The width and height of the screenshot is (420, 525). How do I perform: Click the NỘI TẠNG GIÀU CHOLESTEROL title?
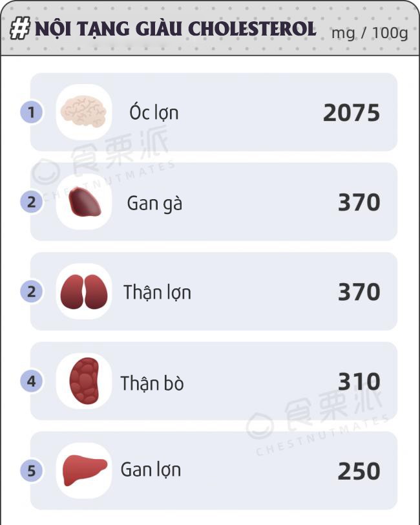176,29
